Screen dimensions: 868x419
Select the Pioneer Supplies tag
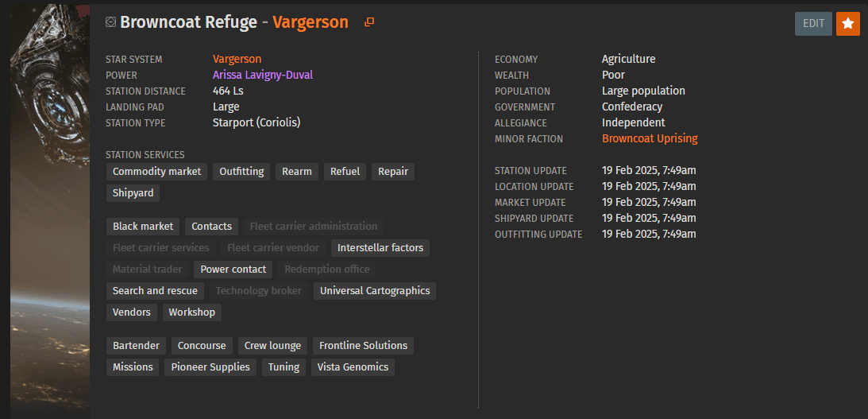pos(210,367)
